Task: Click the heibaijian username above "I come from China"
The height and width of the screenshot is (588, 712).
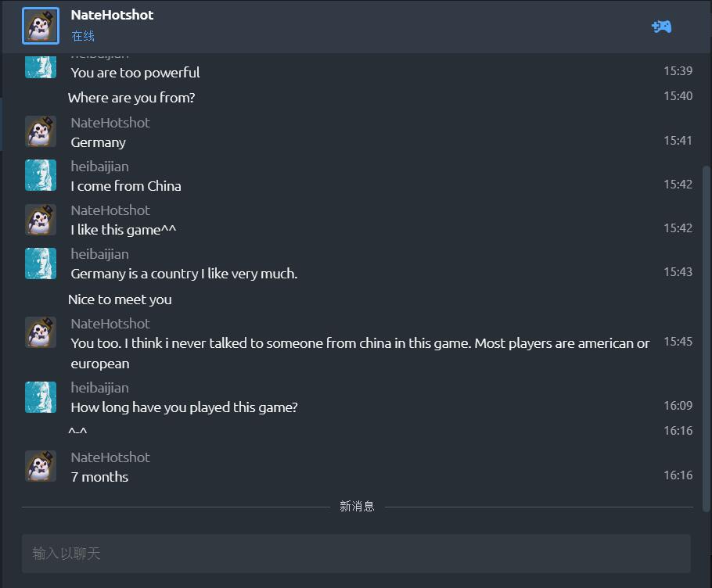Action: [99, 167]
